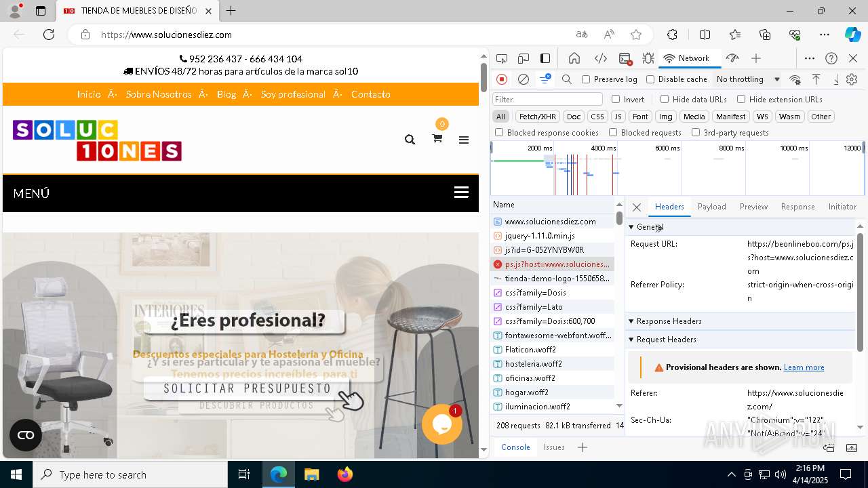This screenshot has height=488, width=868.
Task: Switch to the Payload tab
Action: pyautogui.click(x=712, y=207)
